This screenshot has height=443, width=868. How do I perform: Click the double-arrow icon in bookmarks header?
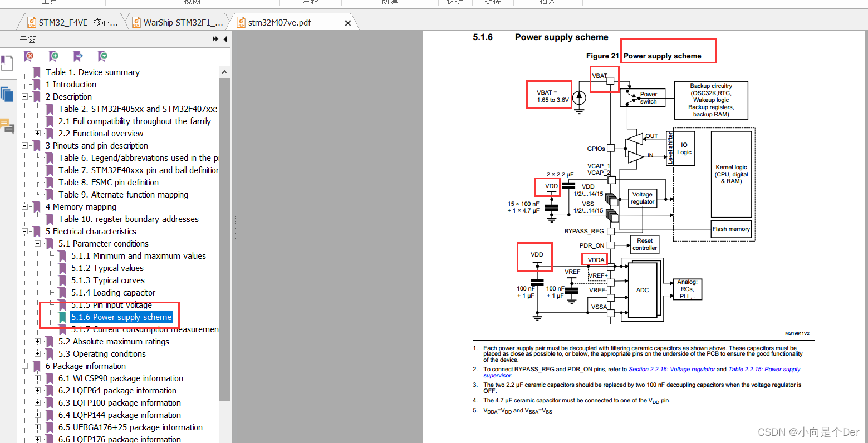pyautogui.click(x=215, y=39)
